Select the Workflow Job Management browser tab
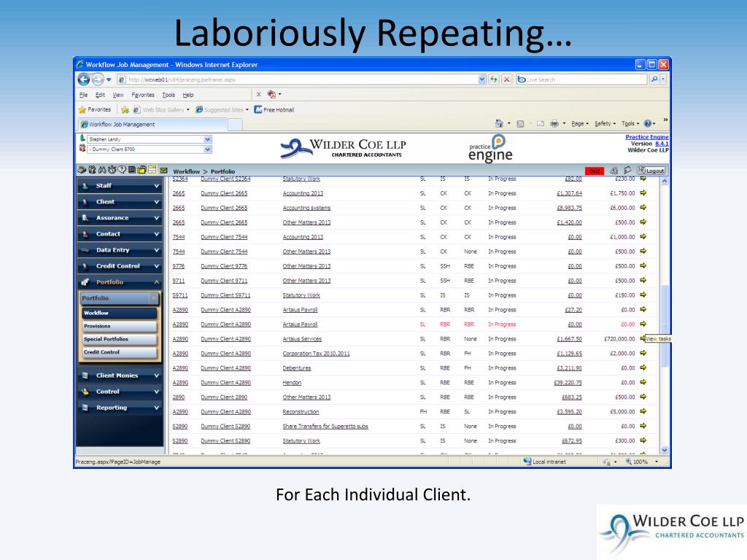Screen dimensions: 747x560 152,124
